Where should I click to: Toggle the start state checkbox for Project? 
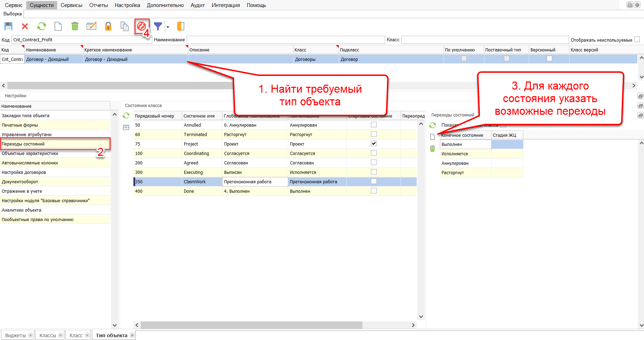(374, 143)
